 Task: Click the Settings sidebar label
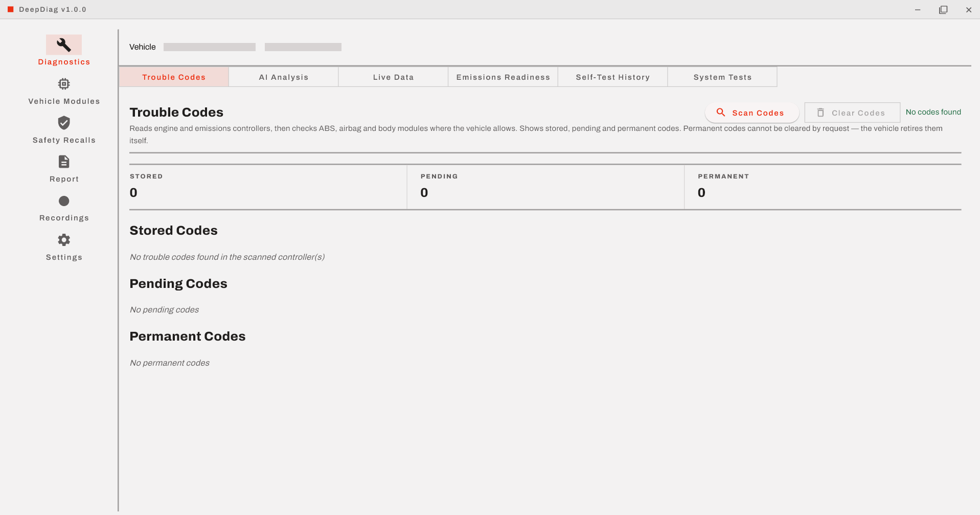pos(64,257)
